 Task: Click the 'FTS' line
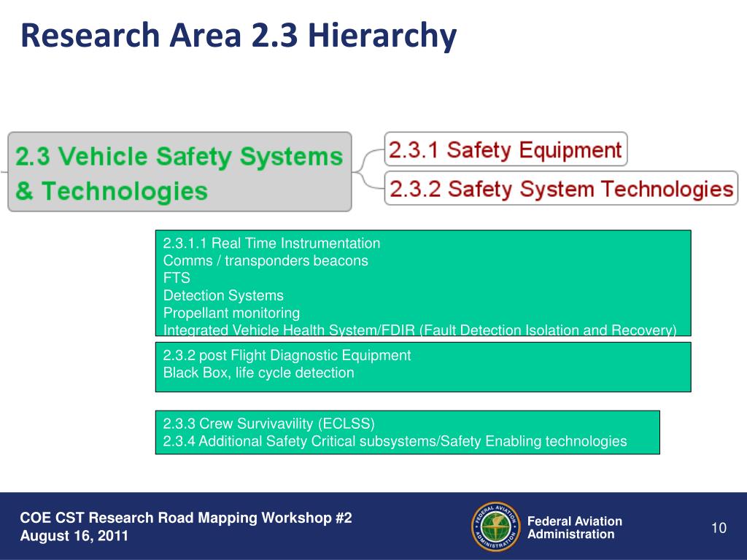tap(177, 278)
